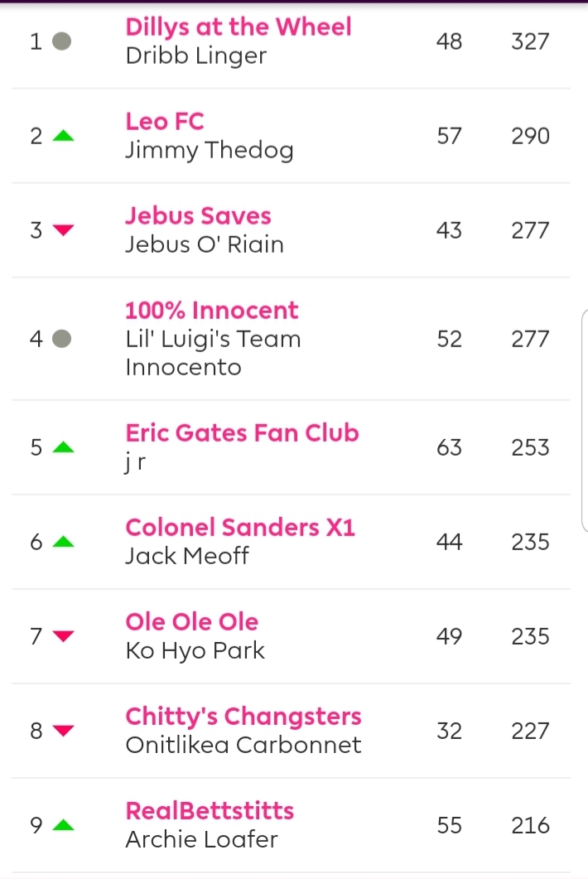The image size is (588, 879).
Task: Click the red down arrow beside rank 8
Action: [63, 731]
